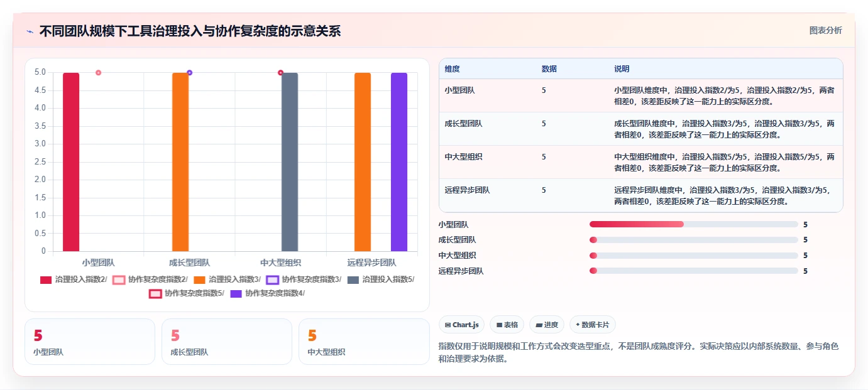Click the 远程异步团队 x-axis label
The height and width of the screenshot is (390, 868).
(372, 263)
